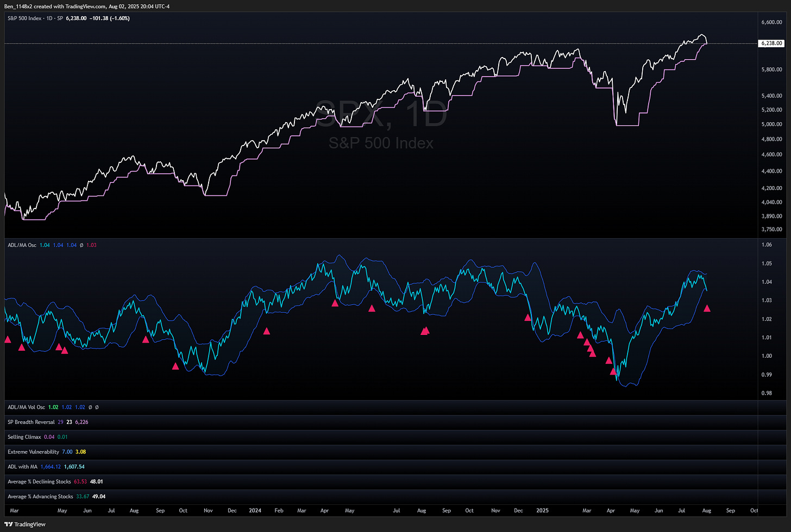Click the 6,600.00 price scale label
The height and width of the screenshot is (532, 791).
pos(771,23)
